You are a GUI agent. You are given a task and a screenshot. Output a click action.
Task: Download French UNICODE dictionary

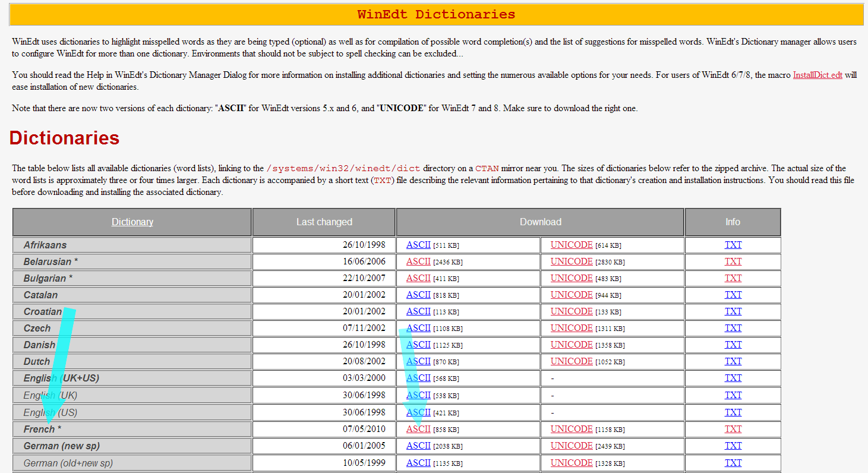coord(572,429)
